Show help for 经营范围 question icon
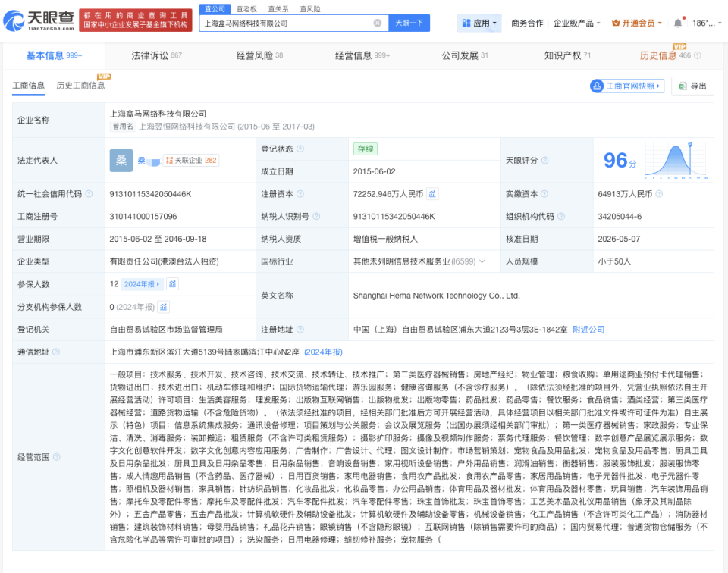This screenshot has width=728, height=573. click(x=57, y=457)
